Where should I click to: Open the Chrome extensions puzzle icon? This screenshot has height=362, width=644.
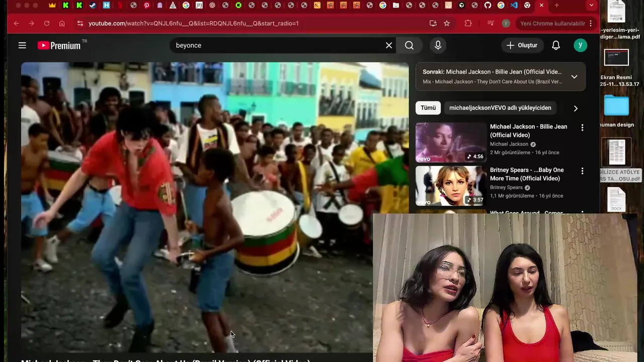pos(468,23)
